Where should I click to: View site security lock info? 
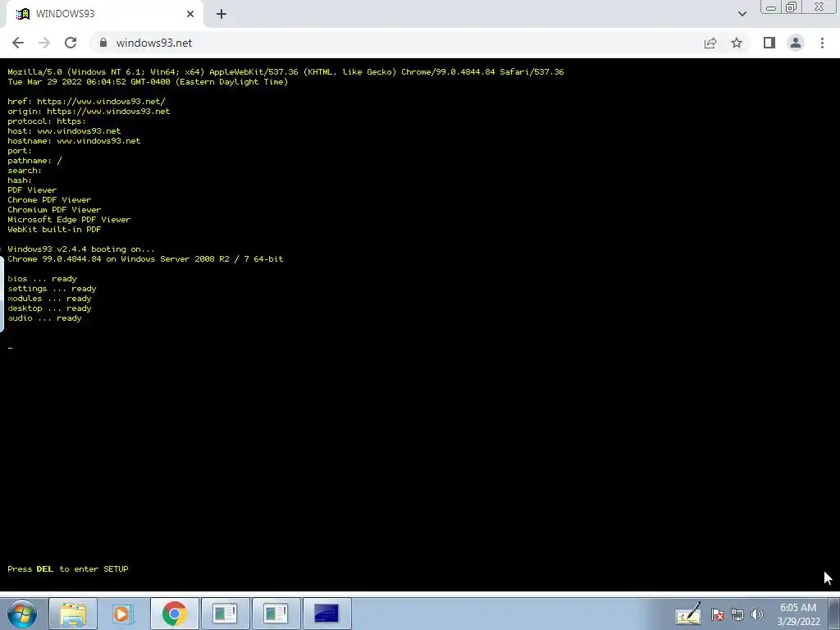click(x=103, y=43)
